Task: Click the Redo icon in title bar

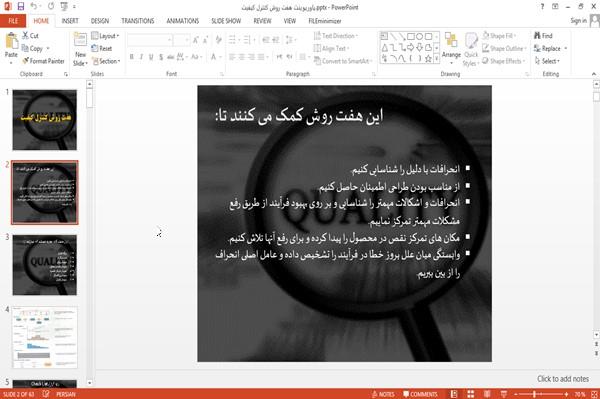Action: pos(51,7)
